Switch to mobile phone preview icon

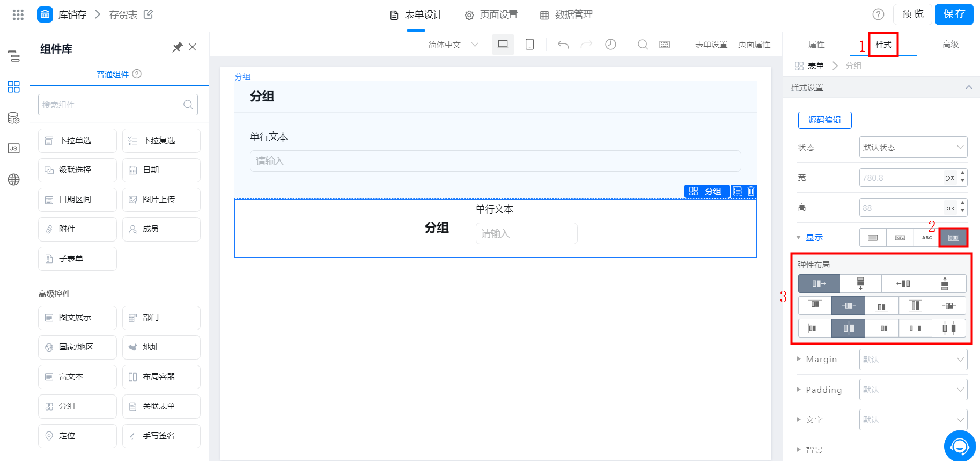coord(529,45)
